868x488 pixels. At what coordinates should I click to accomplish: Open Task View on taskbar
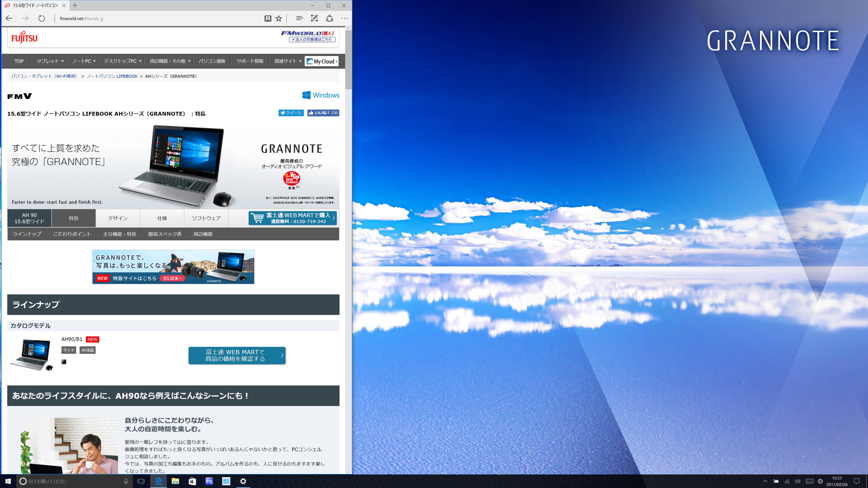(x=141, y=481)
